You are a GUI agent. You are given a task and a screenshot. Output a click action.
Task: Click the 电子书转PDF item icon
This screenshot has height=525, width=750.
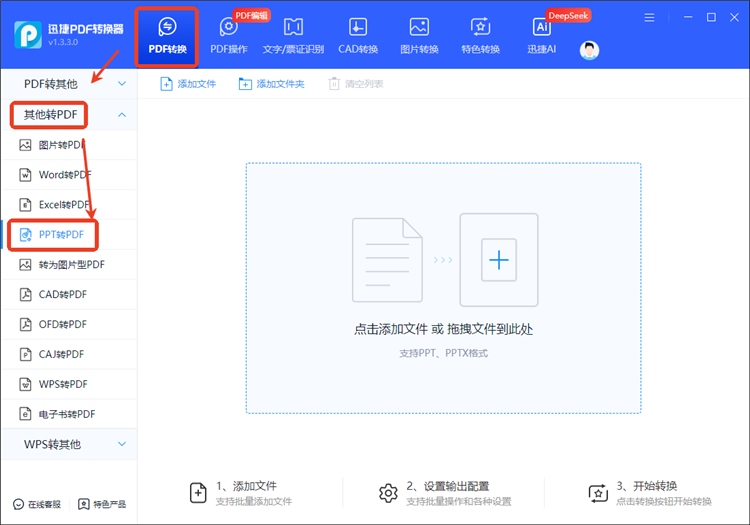[25, 414]
